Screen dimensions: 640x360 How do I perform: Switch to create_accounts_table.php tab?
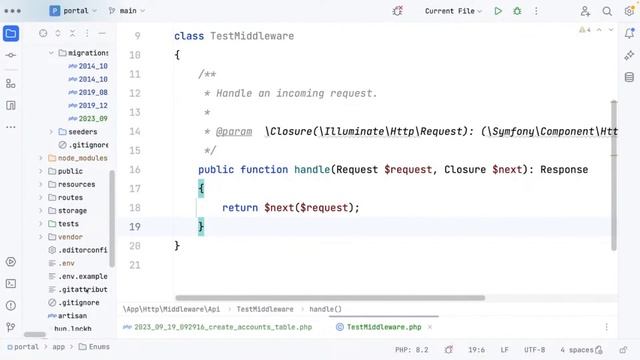click(218, 327)
